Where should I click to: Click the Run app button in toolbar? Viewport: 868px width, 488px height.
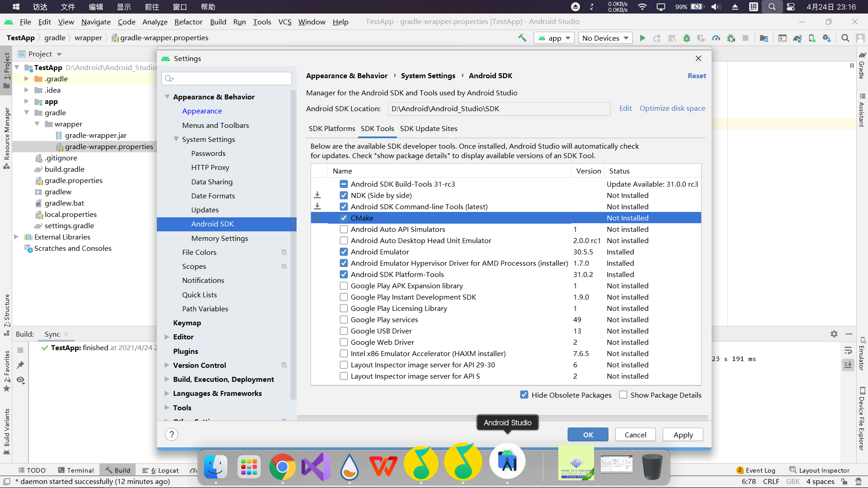tap(642, 38)
